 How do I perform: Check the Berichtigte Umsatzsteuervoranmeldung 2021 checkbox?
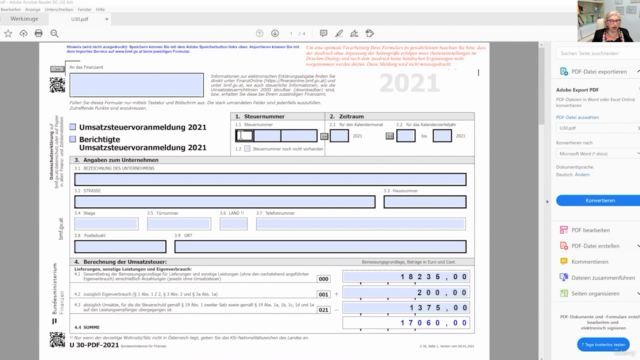click(73, 139)
